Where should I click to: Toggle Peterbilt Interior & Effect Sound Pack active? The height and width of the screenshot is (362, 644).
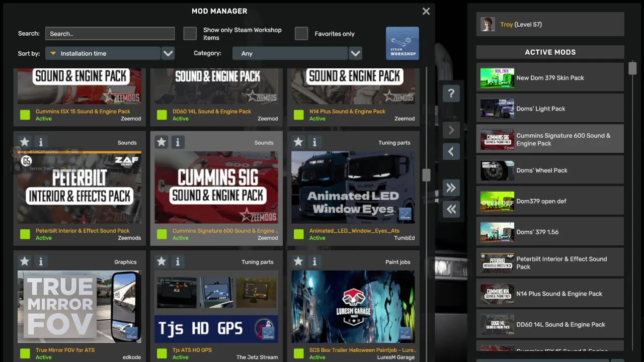point(25,234)
